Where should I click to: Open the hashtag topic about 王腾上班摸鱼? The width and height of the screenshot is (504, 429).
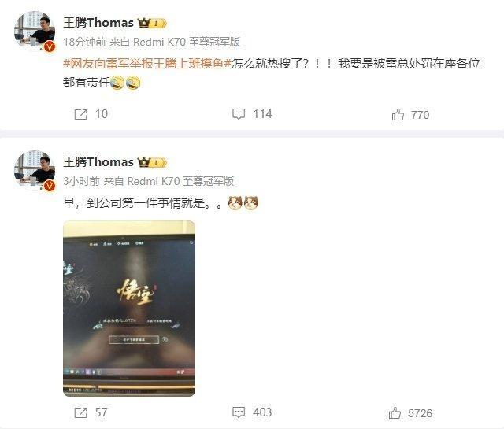coord(147,63)
